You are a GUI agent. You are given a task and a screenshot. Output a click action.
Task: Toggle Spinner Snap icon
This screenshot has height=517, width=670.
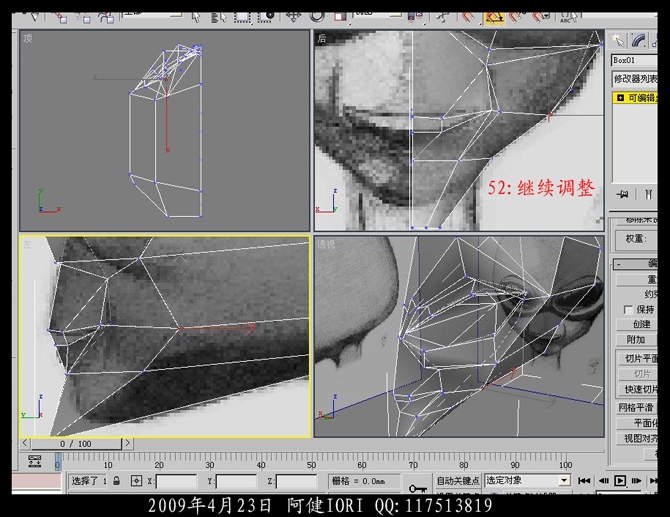pos(541,17)
